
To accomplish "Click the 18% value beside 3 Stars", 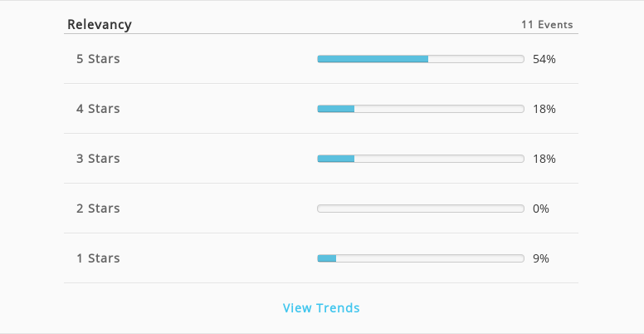I will tap(544, 159).
